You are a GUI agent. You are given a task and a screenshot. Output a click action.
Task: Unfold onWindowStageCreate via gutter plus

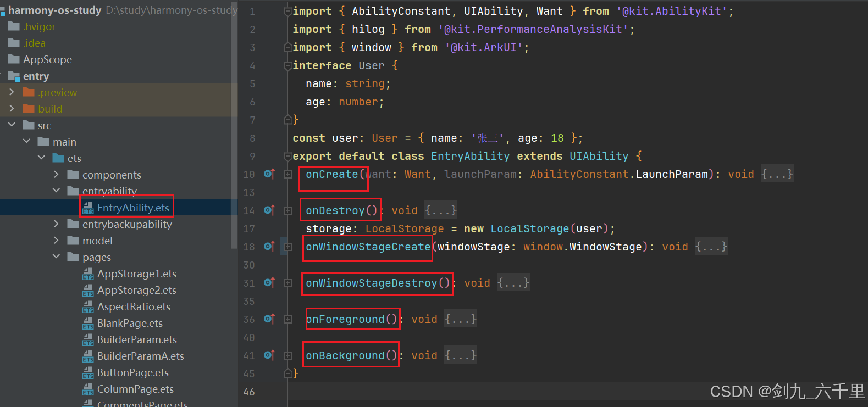(x=288, y=247)
